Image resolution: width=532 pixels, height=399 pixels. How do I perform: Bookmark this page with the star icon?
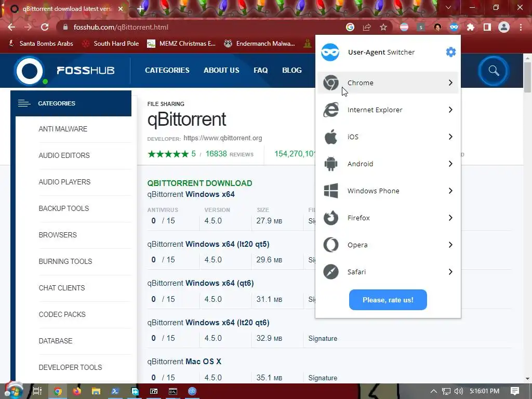(383, 27)
